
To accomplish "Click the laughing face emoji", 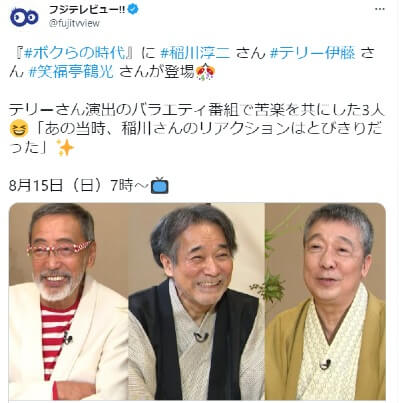I will (x=19, y=129).
